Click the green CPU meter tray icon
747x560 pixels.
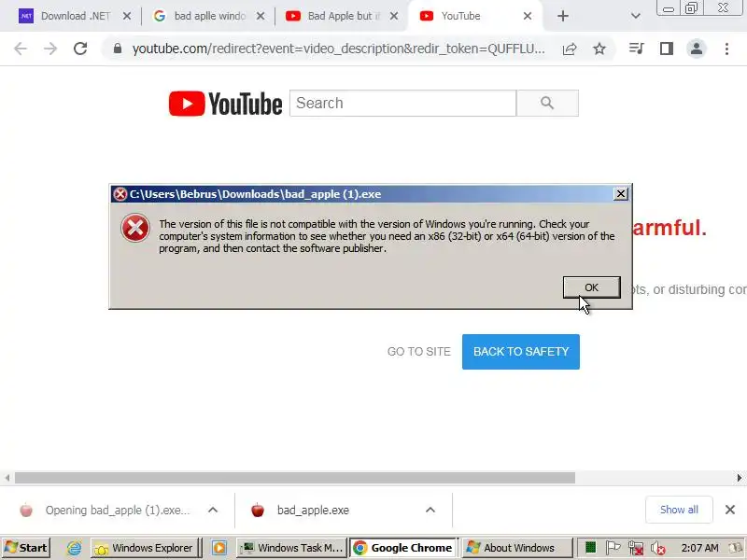tap(590, 548)
